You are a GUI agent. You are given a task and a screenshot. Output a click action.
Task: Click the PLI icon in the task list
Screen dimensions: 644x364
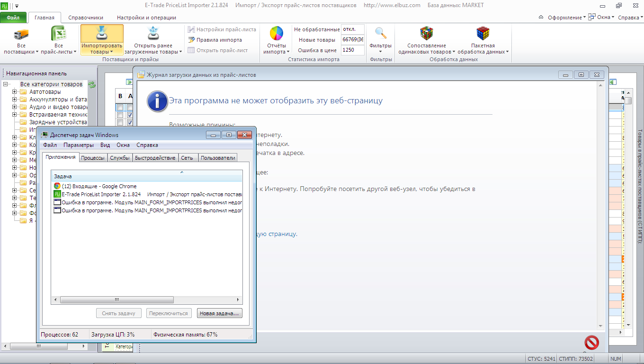point(57,194)
